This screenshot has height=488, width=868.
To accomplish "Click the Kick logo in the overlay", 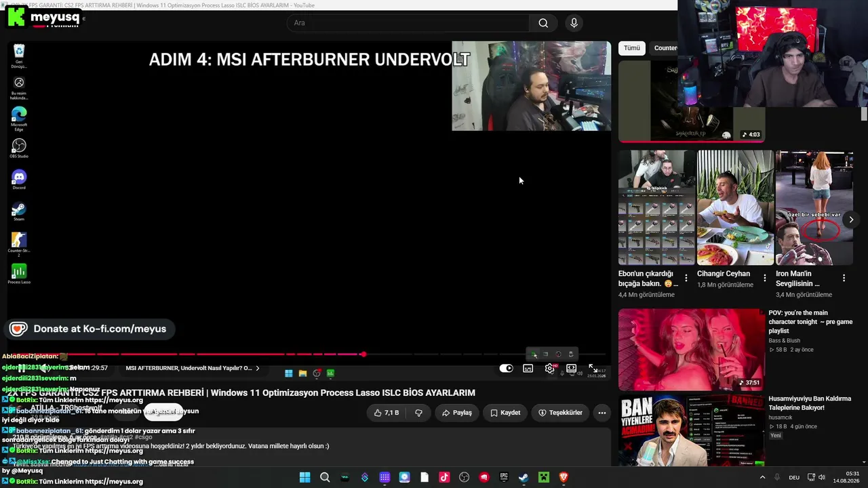I will pyautogui.click(x=16, y=16).
